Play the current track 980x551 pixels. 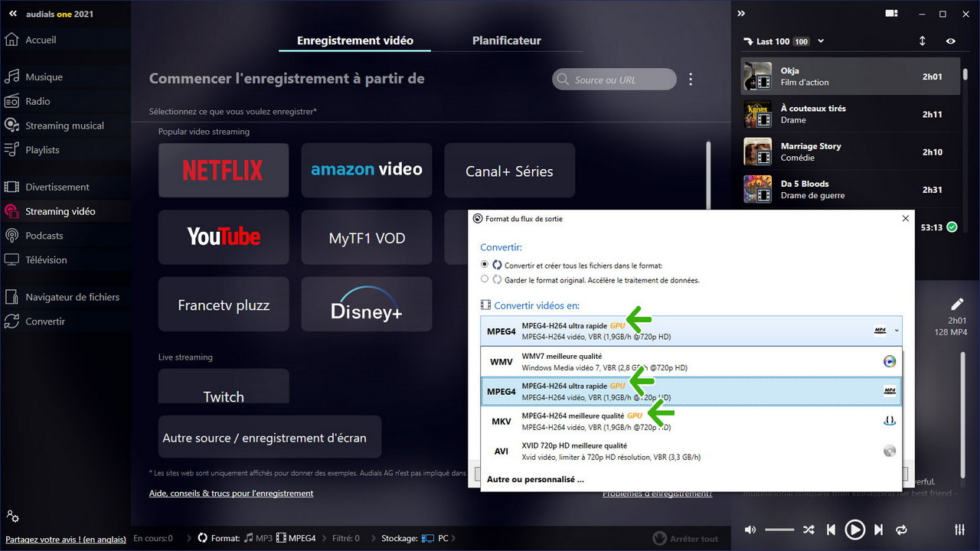(854, 530)
